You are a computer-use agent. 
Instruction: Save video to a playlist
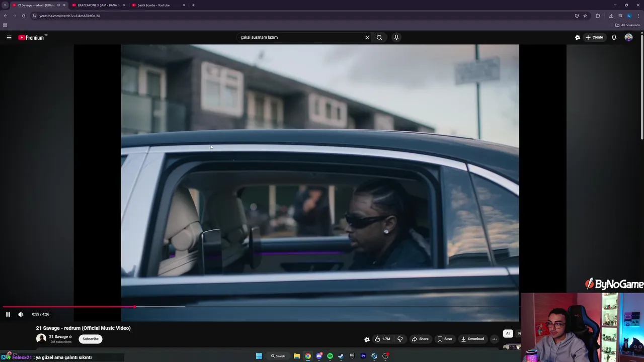point(444,339)
